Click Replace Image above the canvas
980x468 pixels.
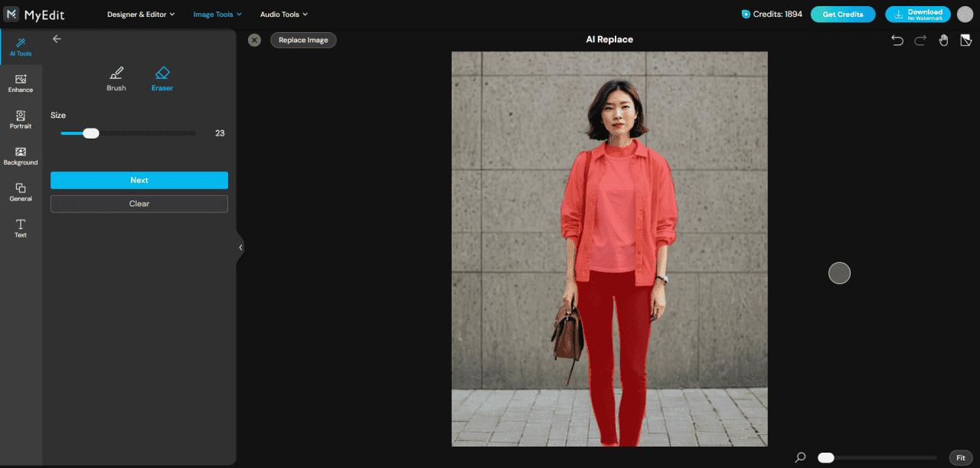303,39
